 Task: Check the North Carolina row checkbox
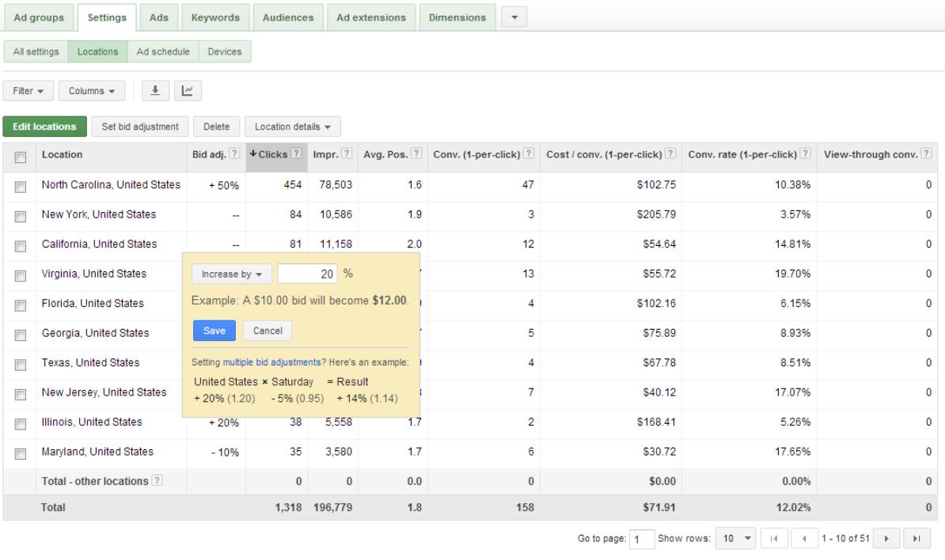pos(21,187)
